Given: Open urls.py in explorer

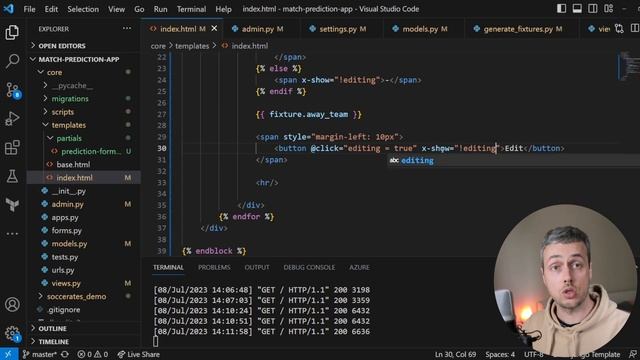Looking at the screenshot, I should (84, 270).
